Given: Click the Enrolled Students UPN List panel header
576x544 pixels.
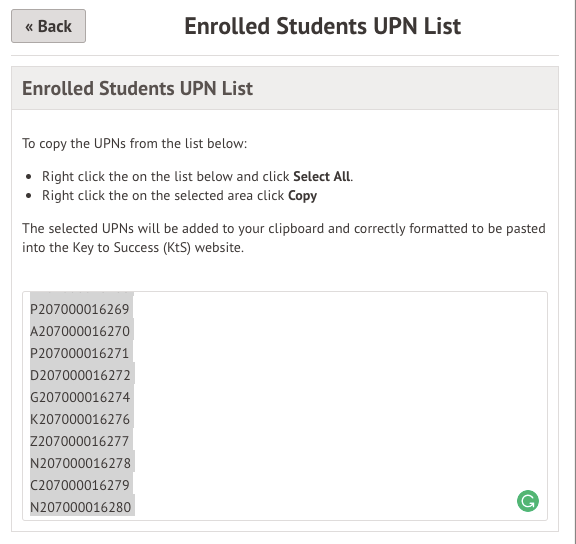Looking at the screenshot, I should [x=285, y=88].
